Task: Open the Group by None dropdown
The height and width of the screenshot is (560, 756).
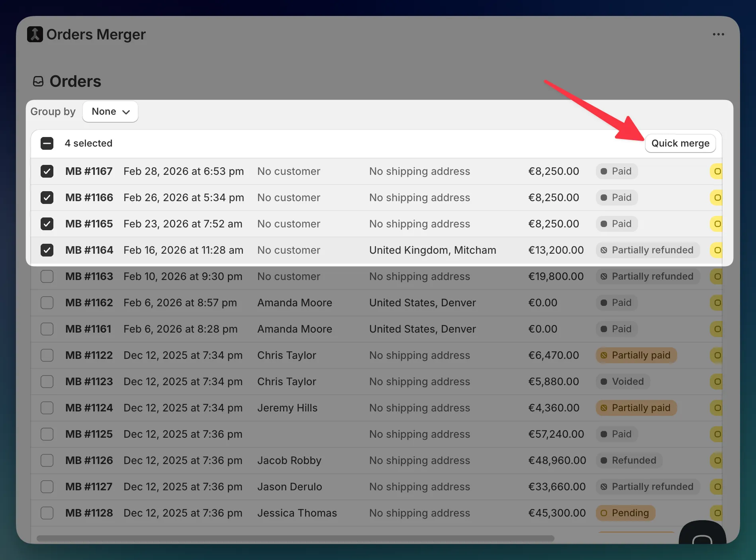Action: point(110,112)
